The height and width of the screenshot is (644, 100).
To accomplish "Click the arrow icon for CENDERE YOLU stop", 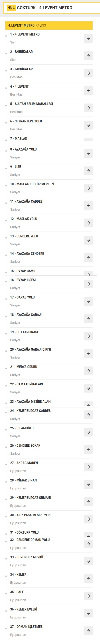I will click(x=88, y=240).
